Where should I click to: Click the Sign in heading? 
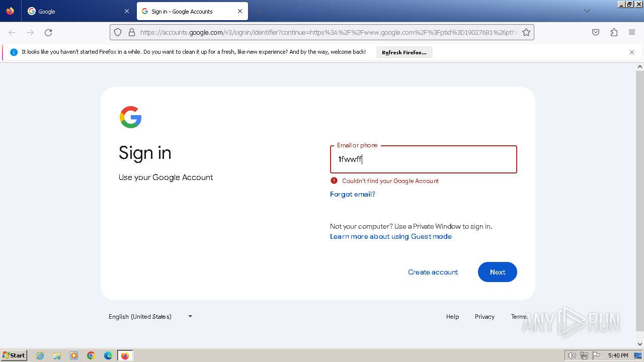(145, 153)
